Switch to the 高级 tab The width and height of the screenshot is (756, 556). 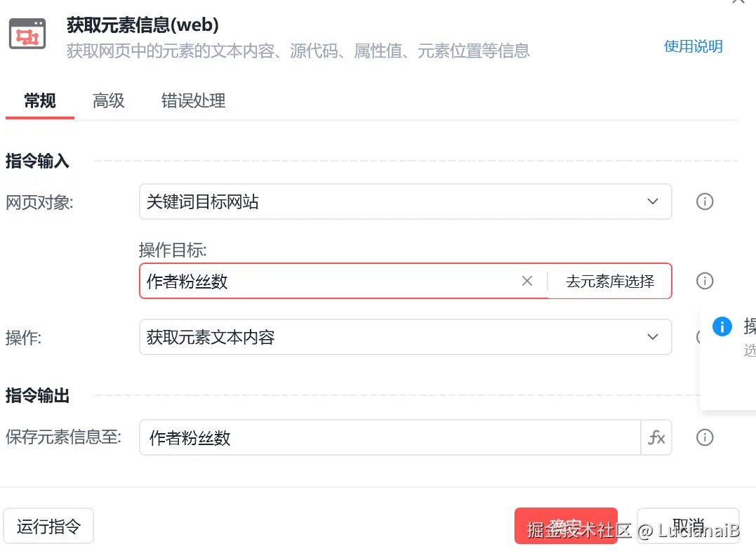click(x=109, y=101)
